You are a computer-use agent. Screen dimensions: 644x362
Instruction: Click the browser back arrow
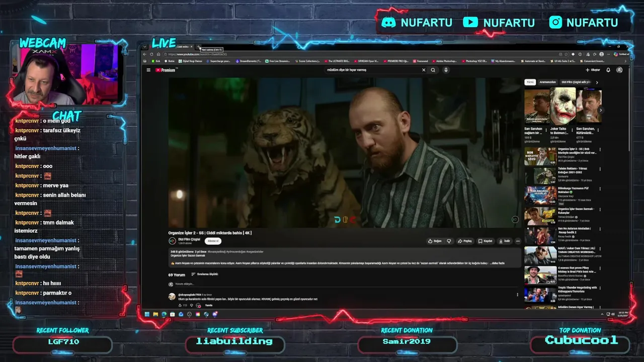pos(145,54)
